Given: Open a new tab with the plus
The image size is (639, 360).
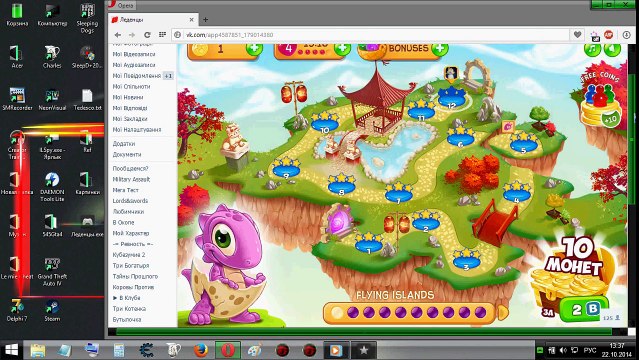Looking at the screenshot, I should click(205, 20).
